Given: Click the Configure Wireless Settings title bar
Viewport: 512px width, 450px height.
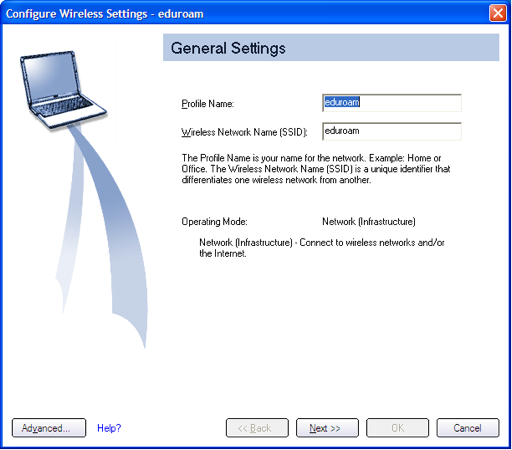Looking at the screenshot, I should click(245, 14).
